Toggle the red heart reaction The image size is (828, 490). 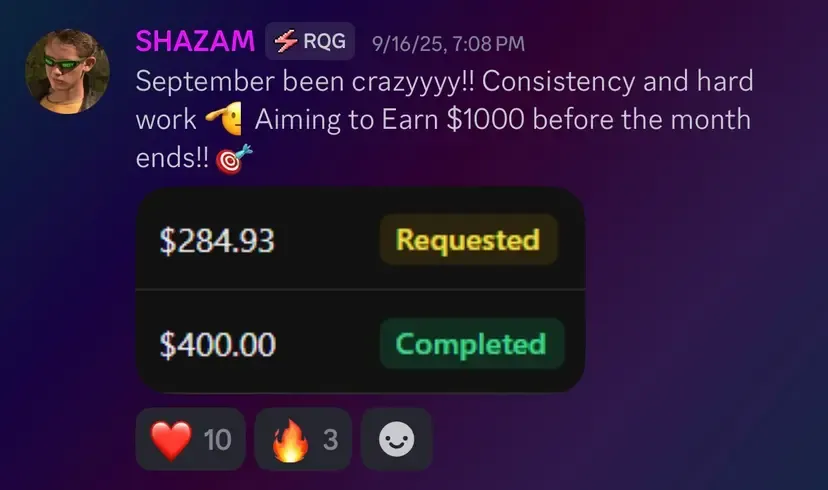191,439
